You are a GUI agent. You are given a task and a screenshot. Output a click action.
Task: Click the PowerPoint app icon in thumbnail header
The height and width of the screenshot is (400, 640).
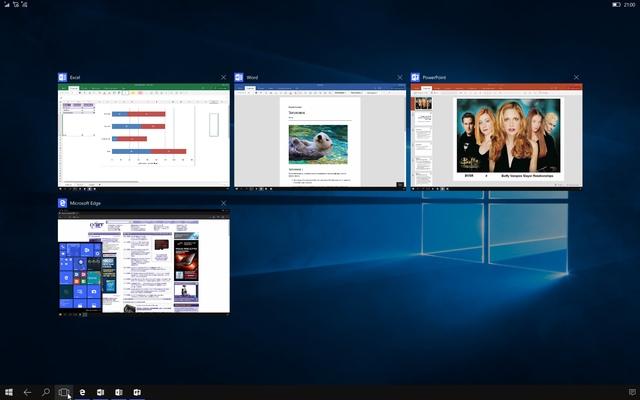pos(415,77)
